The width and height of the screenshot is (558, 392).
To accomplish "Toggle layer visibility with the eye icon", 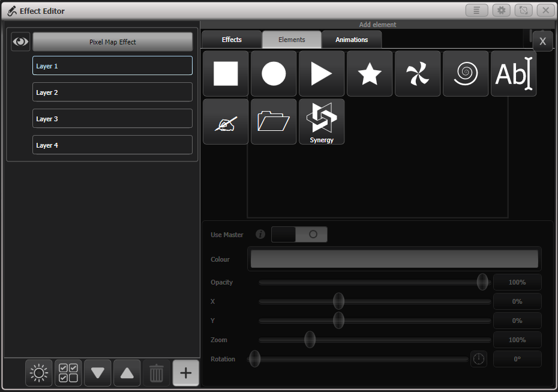I will click(x=20, y=41).
